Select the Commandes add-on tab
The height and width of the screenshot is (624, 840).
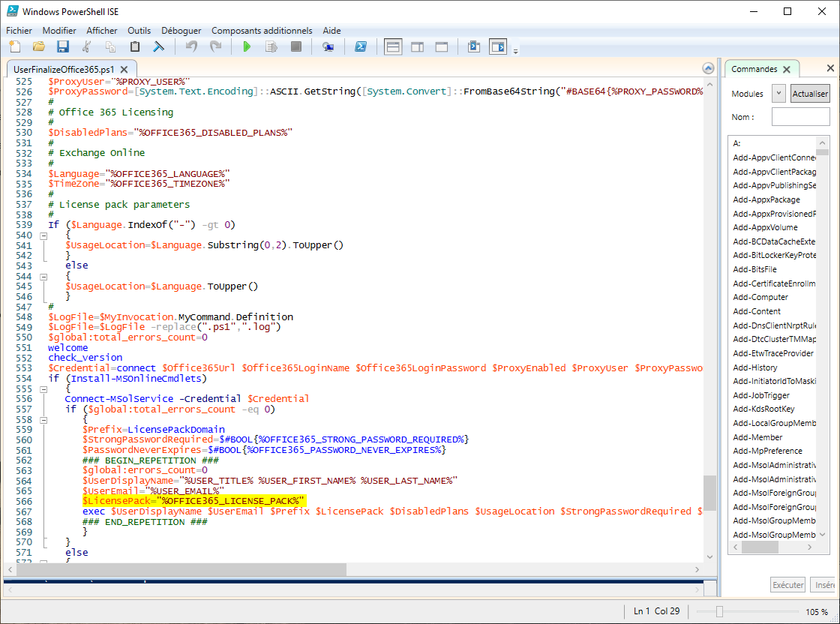coord(754,69)
